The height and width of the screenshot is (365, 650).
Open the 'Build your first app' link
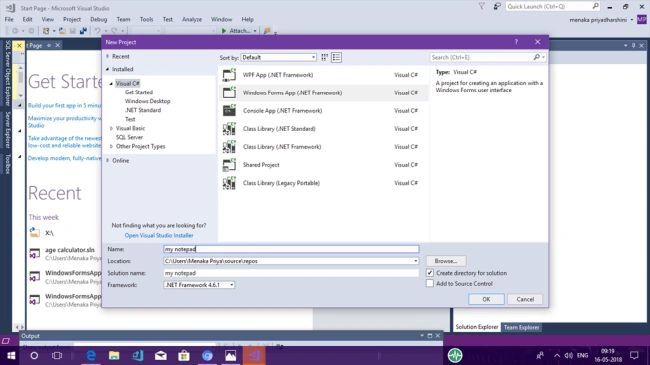64,105
